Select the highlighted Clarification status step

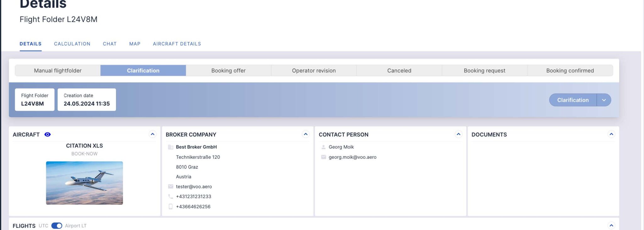click(x=143, y=71)
